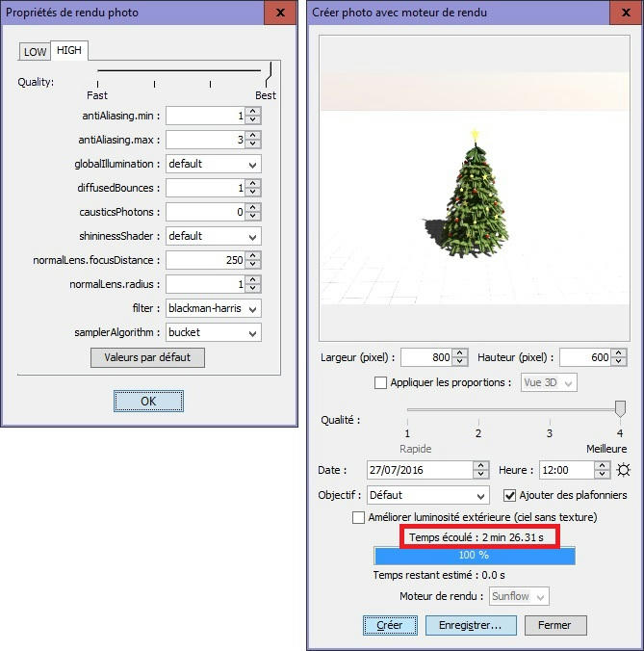644x651 pixels.
Task: Increase Largeur width with up arrow
Action: (459, 353)
